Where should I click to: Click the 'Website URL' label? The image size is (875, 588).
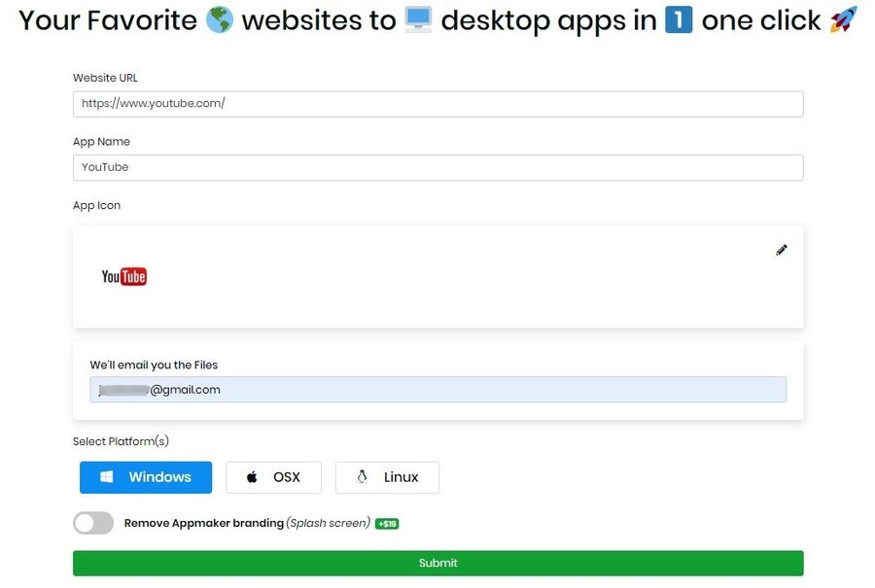105,78
